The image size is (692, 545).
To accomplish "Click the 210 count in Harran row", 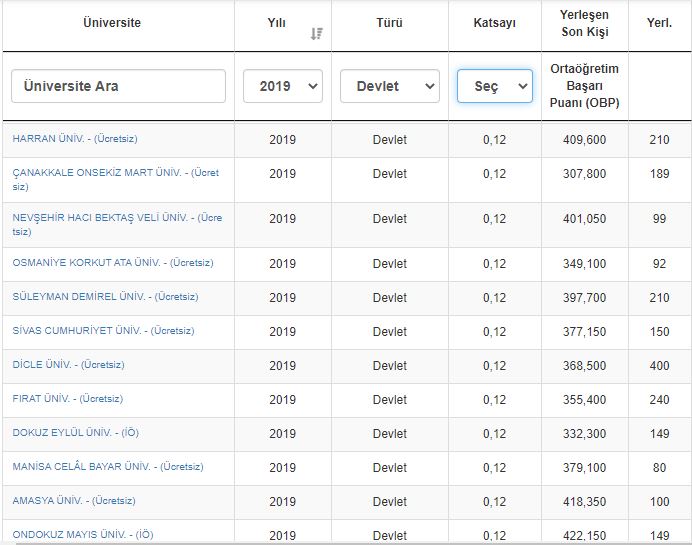I will pyautogui.click(x=660, y=140).
